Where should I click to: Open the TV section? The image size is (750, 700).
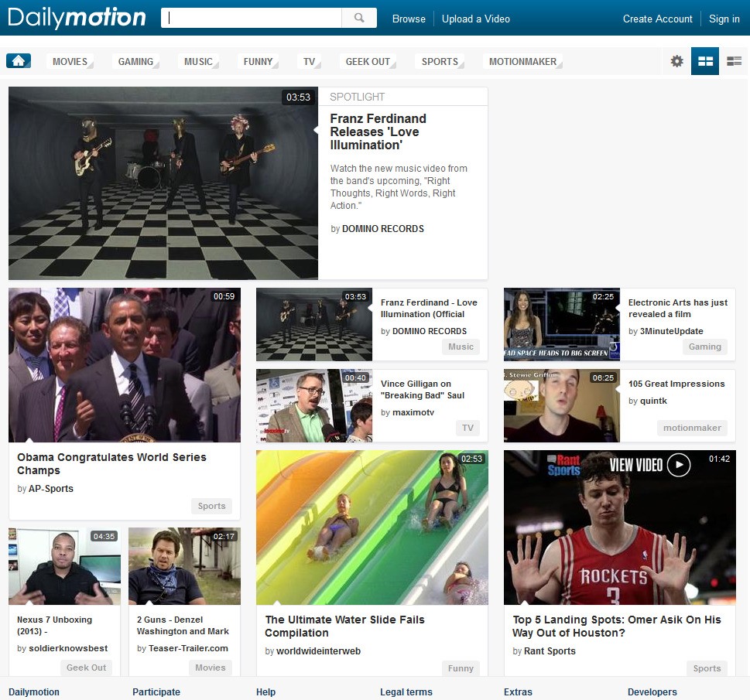(x=307, y=61)
